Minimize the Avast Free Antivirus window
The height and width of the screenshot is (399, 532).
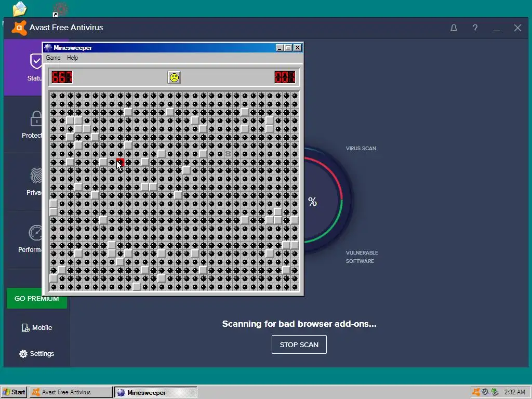496,30
